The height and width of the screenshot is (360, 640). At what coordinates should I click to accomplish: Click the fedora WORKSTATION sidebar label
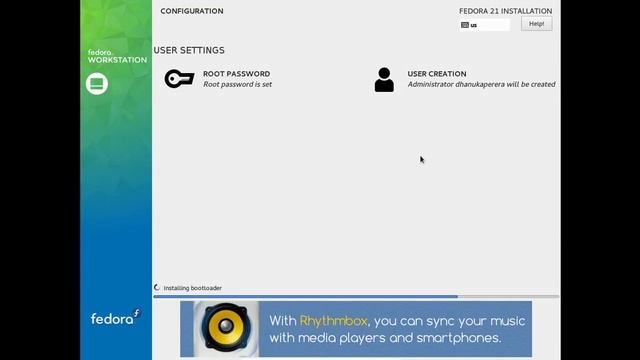pyautogui.click(x=117, y=56)
